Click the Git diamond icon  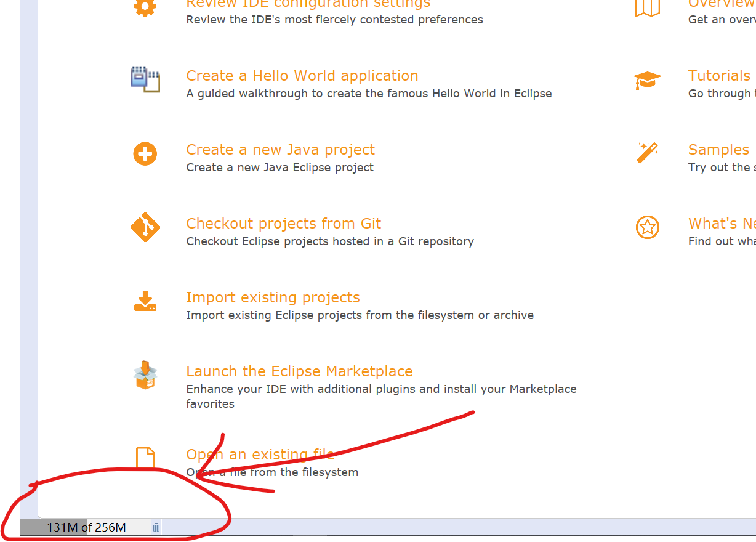tap(145, 227)
